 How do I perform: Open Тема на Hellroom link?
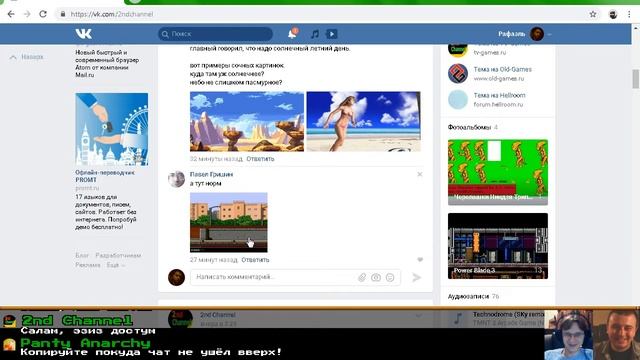(499, 95)
